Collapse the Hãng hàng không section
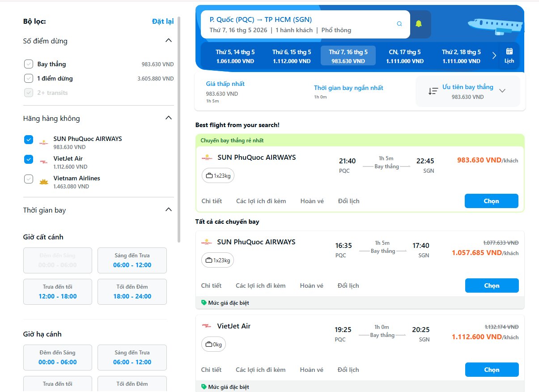This screenshot has width=539, height=392. [x=169, y=118]
